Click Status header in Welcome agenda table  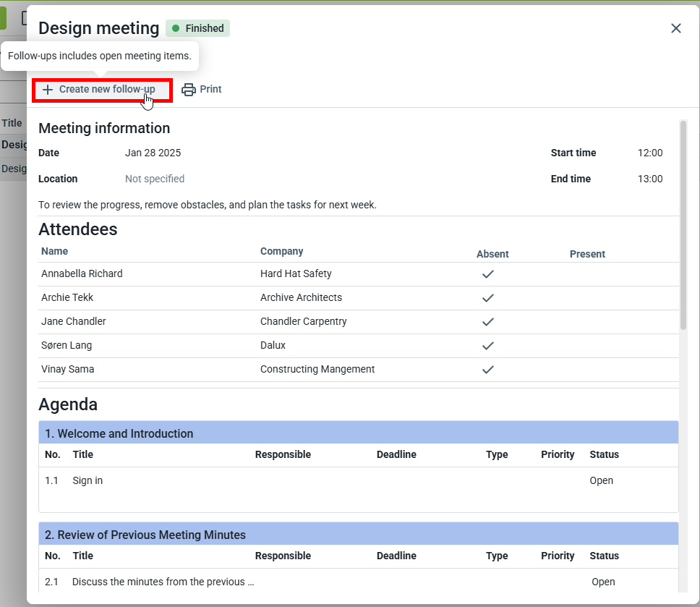(604, 454)
